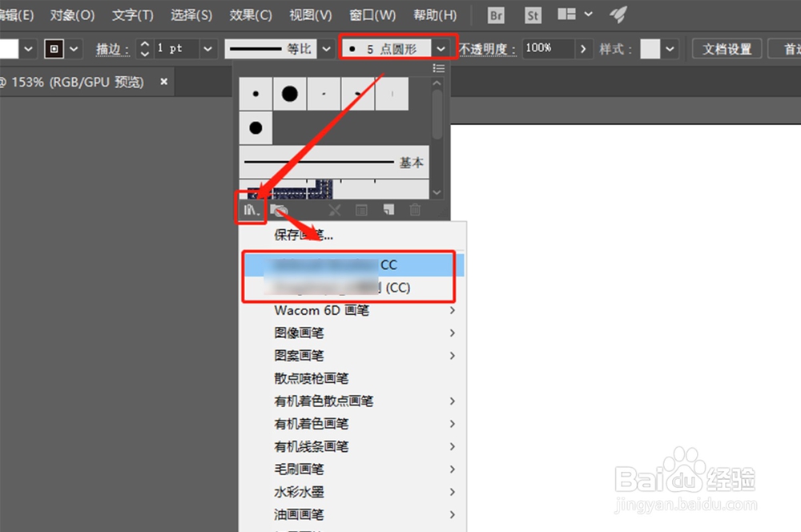Click the Libraries panel icon in the Brushes footer
This screenshot has width=801, height=532.
[280, 210]
